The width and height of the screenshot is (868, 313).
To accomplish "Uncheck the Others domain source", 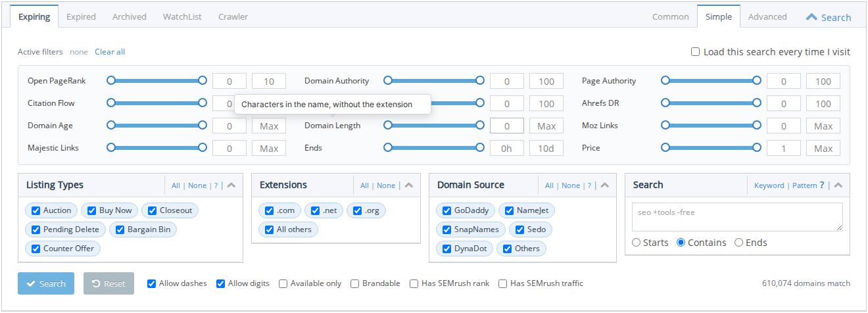I will pyautogui.click(x=508, y=249).
